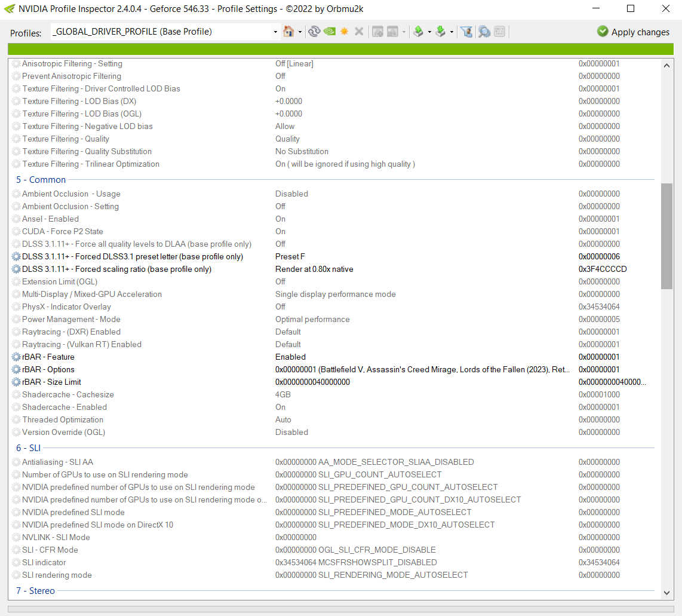Click the 'Single display performance mode' value

[336, 294]
